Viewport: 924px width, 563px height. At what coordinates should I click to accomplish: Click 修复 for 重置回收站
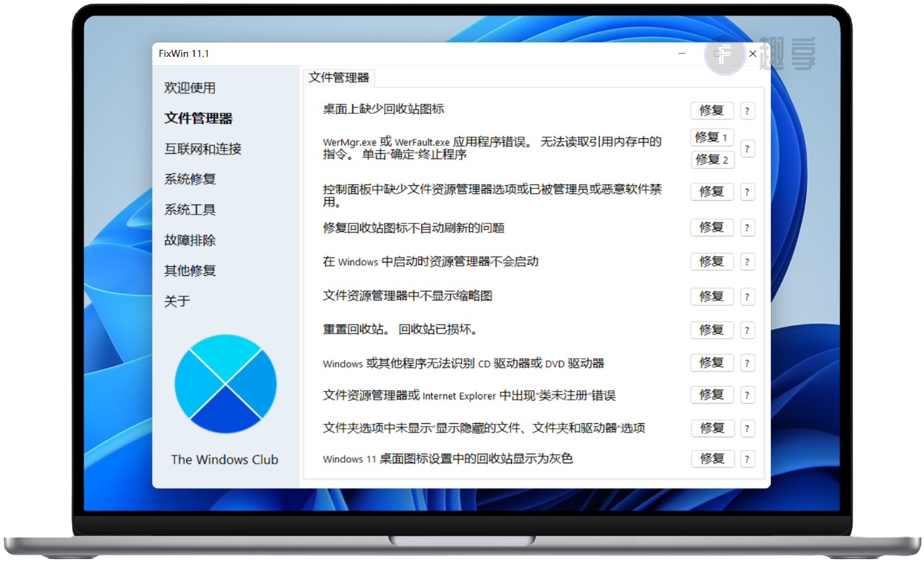click(x=712, y=330)
